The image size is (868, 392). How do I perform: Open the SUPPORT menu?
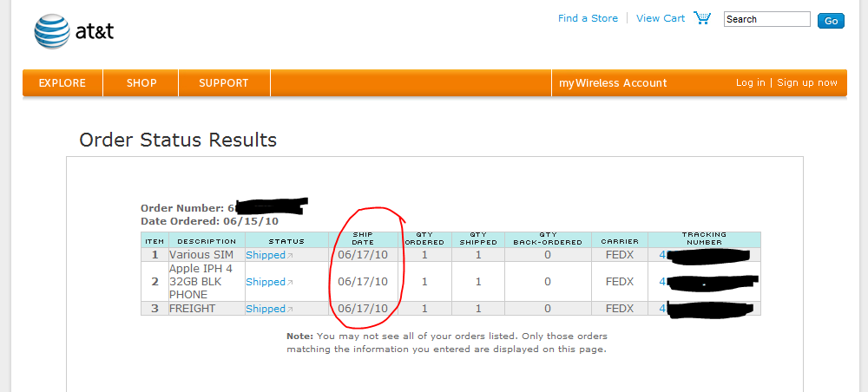224,83
